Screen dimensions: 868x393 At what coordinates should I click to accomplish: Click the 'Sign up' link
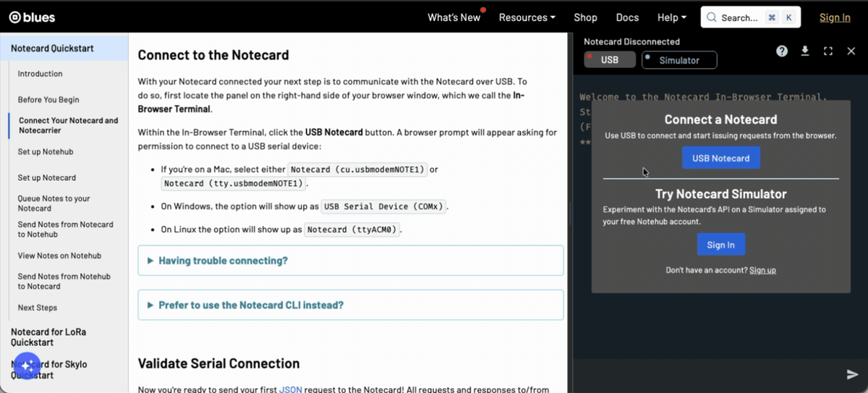pos(762,270)
